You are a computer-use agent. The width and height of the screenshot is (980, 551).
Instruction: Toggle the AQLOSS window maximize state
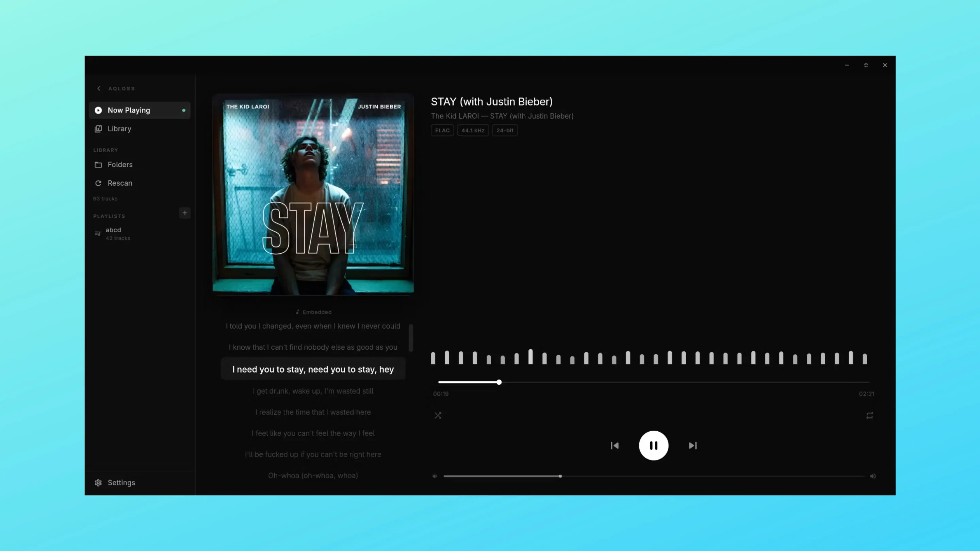tap(866, 65)
